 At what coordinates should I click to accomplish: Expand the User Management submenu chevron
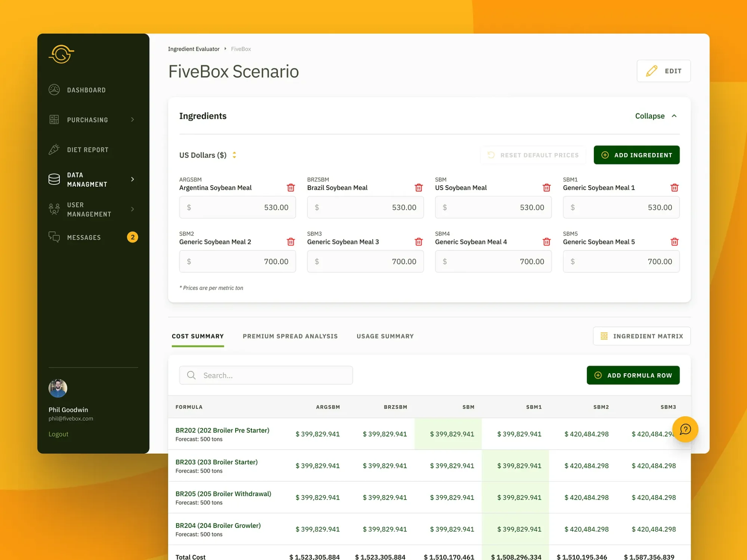pos(133,209)
